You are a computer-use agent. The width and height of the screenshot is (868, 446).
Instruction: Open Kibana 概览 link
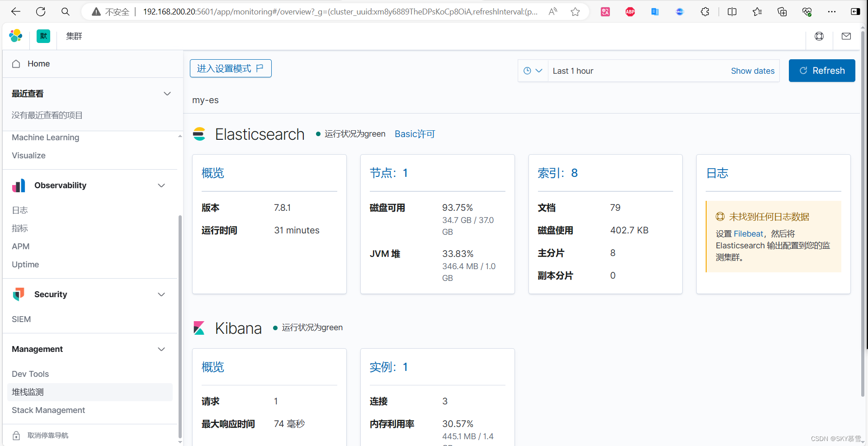coord(213,367)
